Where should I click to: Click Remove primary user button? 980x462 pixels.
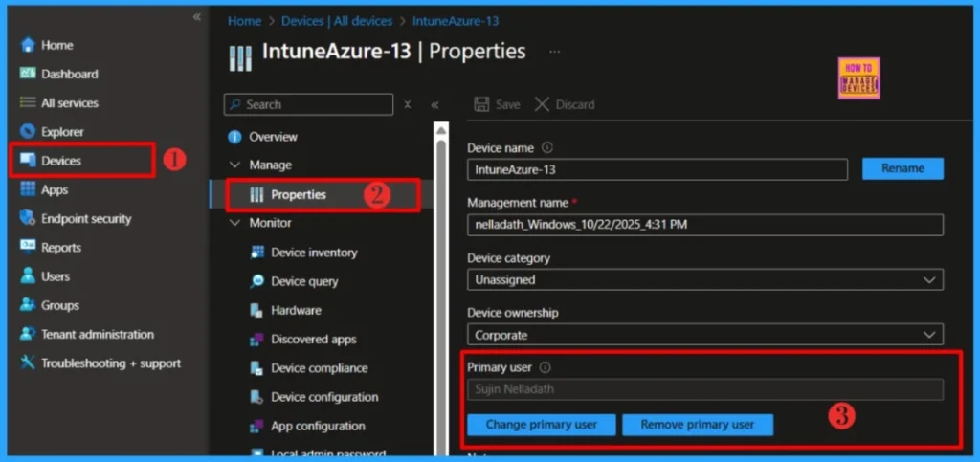pyautogui.click(x=698, y=425)
